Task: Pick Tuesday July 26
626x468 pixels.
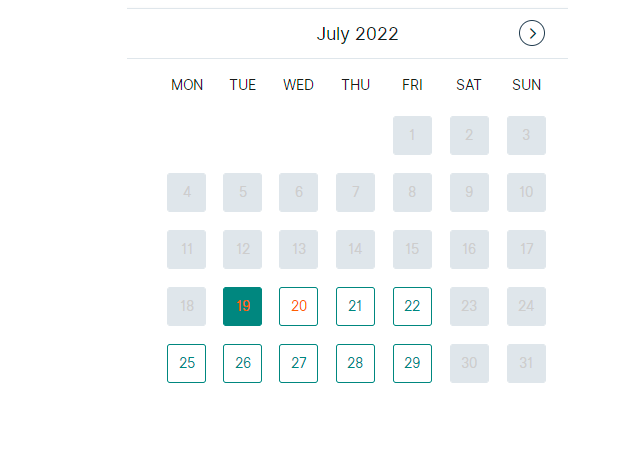Action: 242,363
